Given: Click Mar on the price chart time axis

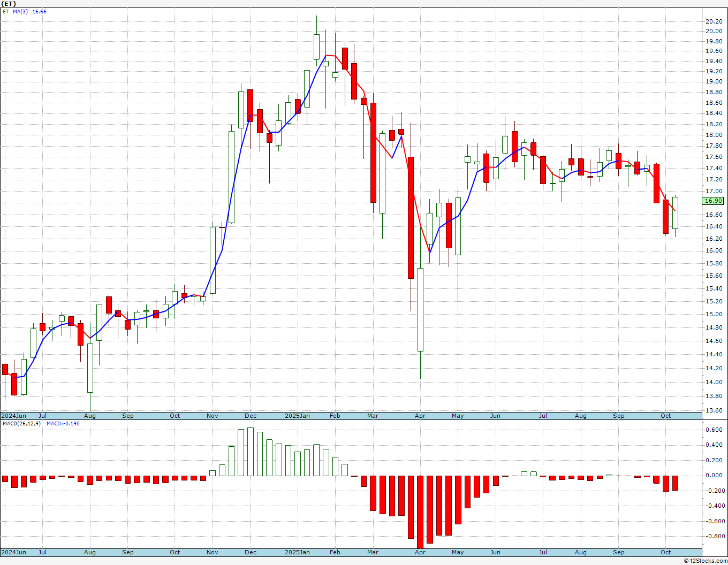Looking at the screenshot, I should (373, 416).
